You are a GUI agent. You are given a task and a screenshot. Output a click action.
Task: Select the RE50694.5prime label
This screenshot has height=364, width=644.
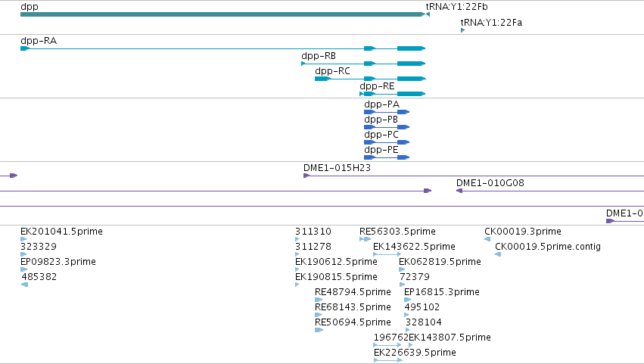pos(353,322)
